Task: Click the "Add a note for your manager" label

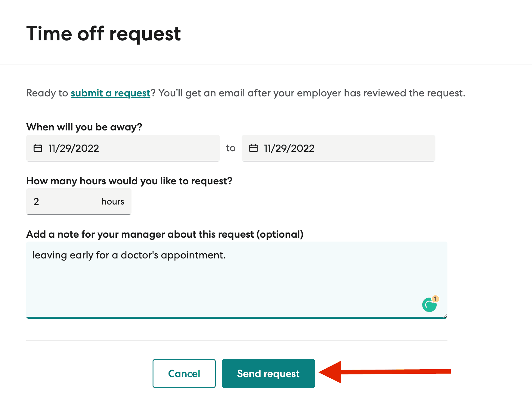Action: click(x=165, y=234)
